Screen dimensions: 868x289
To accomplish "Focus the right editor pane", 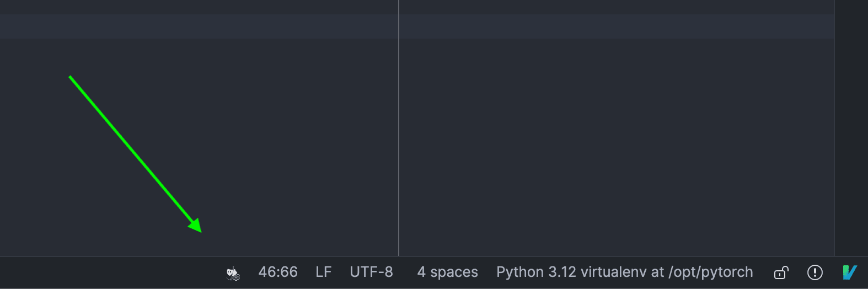I will (x=617, y=143).
